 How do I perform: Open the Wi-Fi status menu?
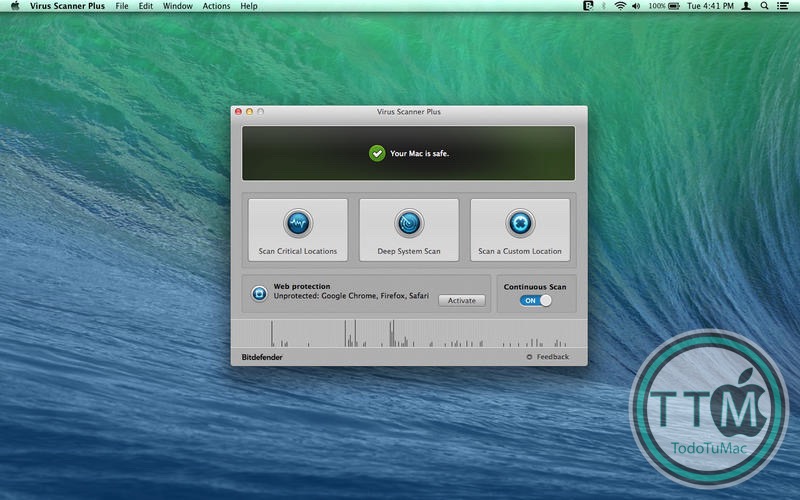coord(620,6)
